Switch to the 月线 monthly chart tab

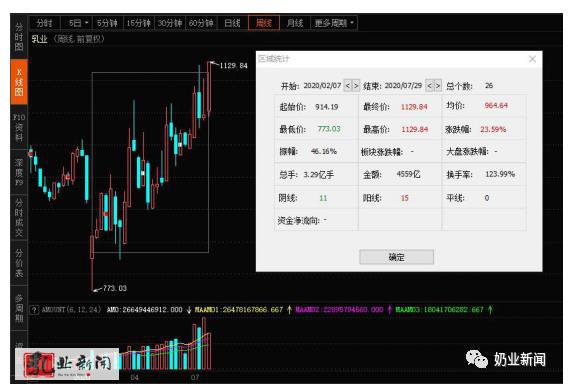(295, 23)
